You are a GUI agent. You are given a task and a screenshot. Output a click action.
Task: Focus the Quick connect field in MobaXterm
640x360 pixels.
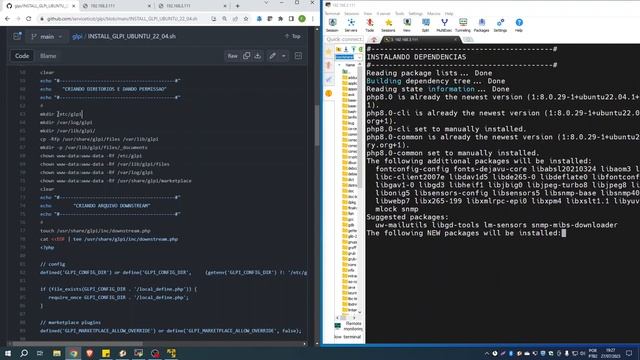(344, 39)
